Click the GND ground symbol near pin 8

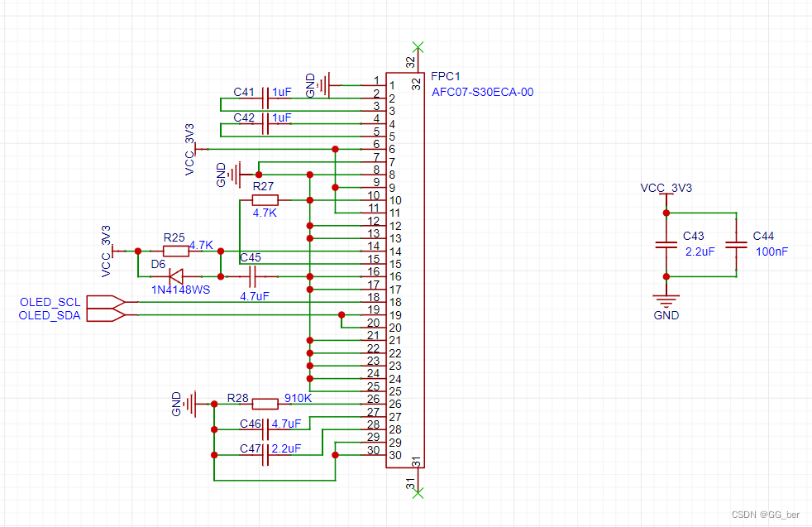[x=235, y=174]
